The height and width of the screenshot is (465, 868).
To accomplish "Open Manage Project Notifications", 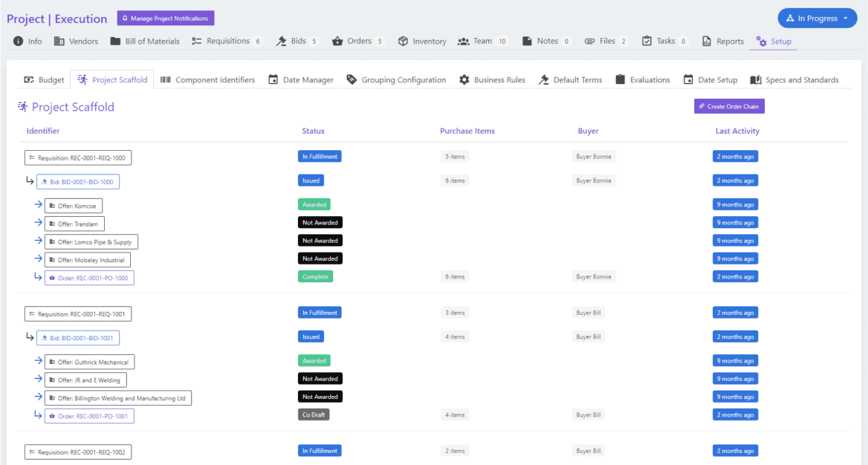I will point(165,18).
